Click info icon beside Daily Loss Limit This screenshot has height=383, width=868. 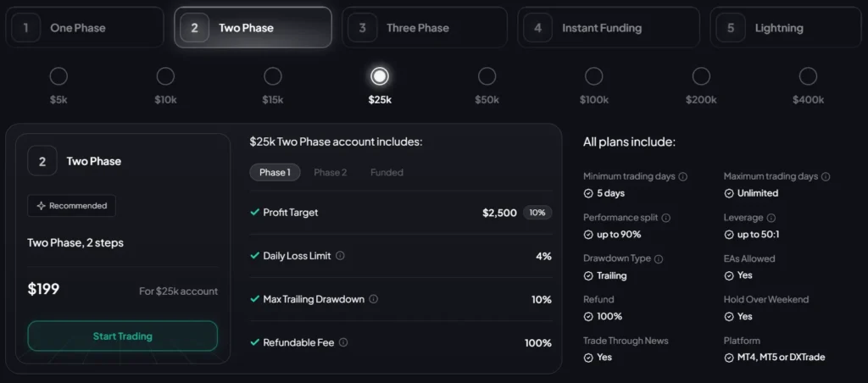tap(341, 256)
